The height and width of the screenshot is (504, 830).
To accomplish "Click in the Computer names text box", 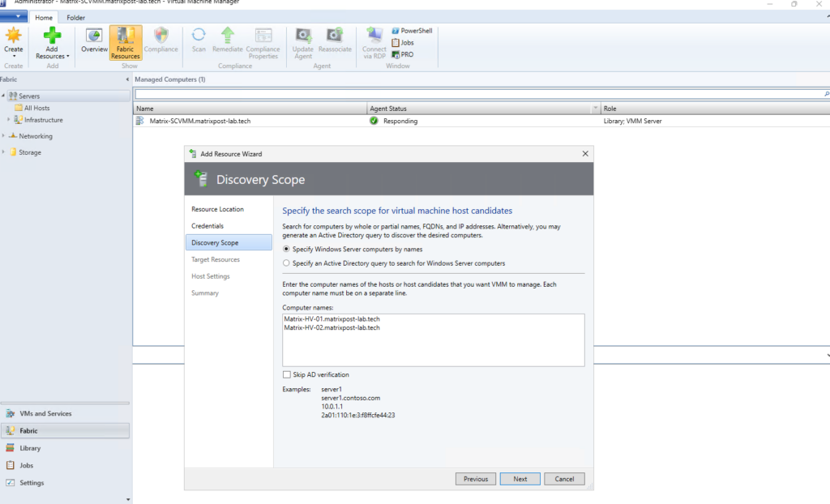I will click(x=433, y=340).
